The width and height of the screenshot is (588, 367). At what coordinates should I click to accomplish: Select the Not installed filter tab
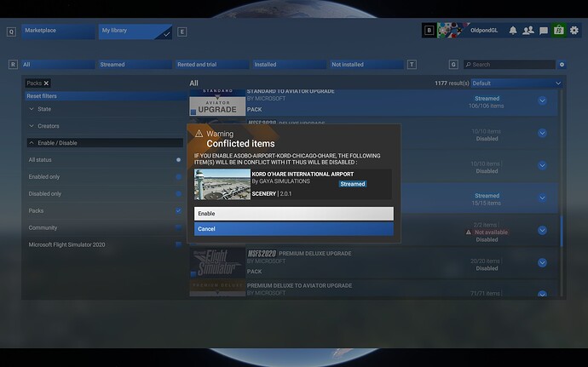click(366, 65)
